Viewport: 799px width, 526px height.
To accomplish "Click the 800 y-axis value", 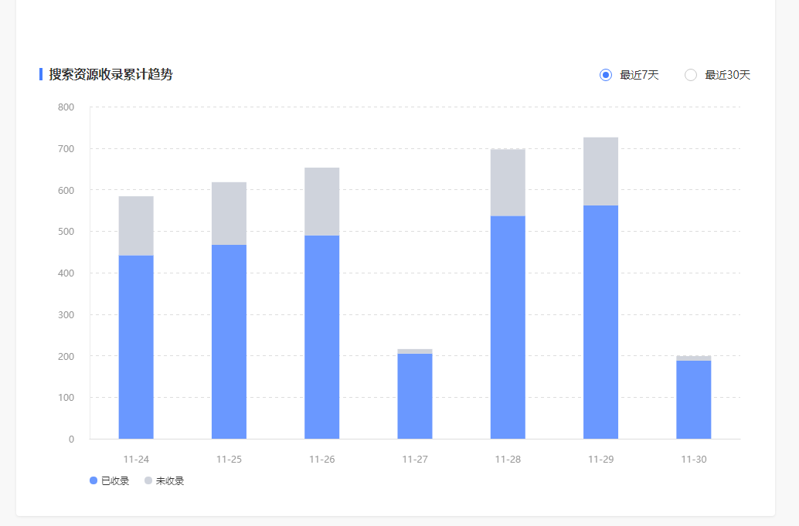I will click(x=66, y=107).
